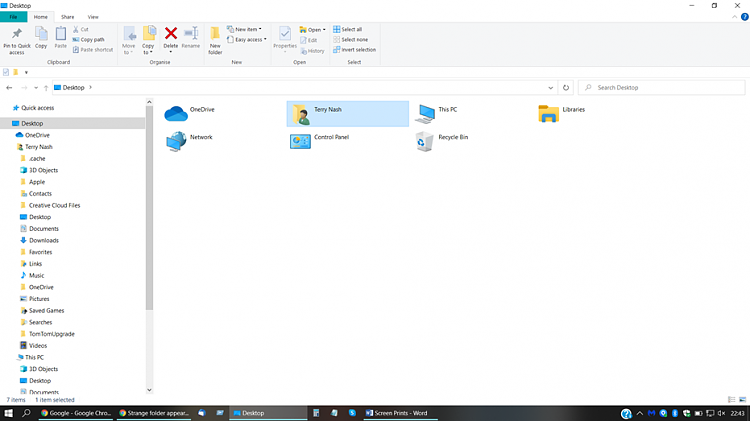This screenshot has width=750, height=421.
Task: Open the File menu
Action: click(x=13, y=17)
